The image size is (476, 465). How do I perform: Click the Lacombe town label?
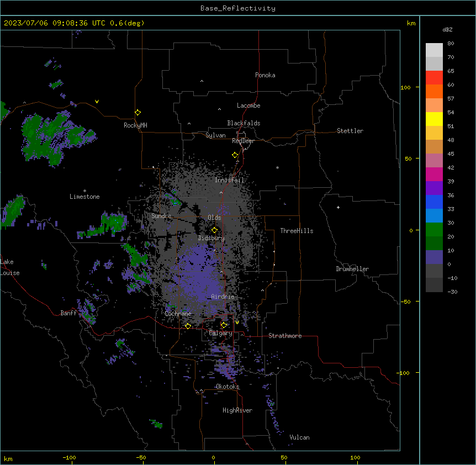point(248,105)
